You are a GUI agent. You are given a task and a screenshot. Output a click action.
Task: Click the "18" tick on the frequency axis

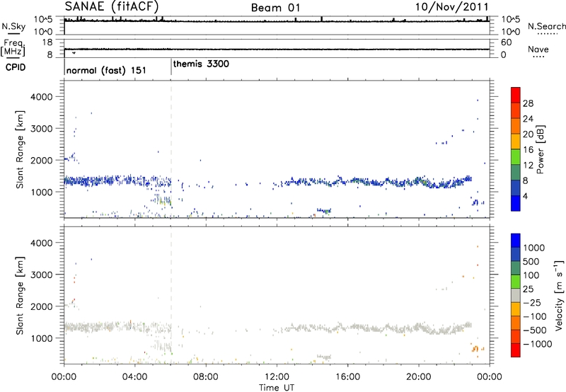(47, 42)
